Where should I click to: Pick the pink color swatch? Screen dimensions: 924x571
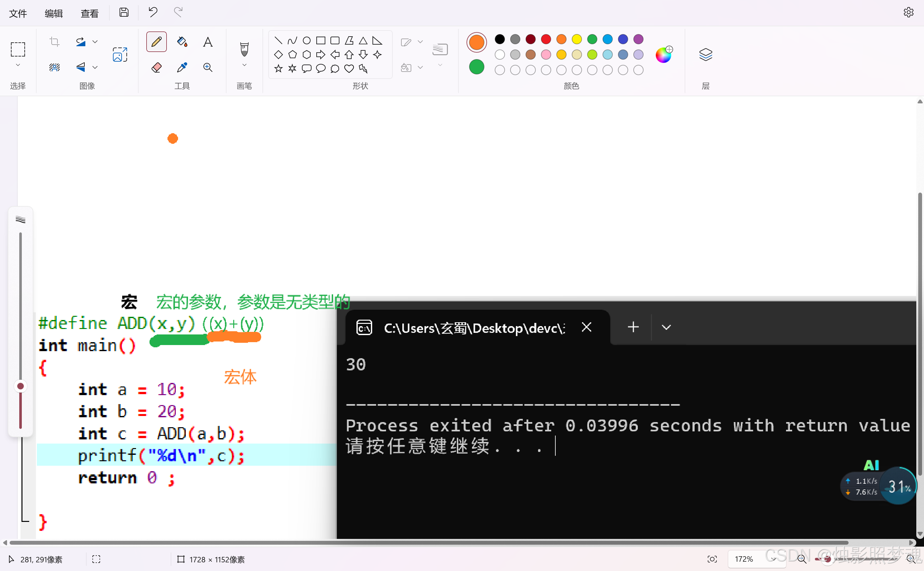pyautogui.click(x=546, y=54)
